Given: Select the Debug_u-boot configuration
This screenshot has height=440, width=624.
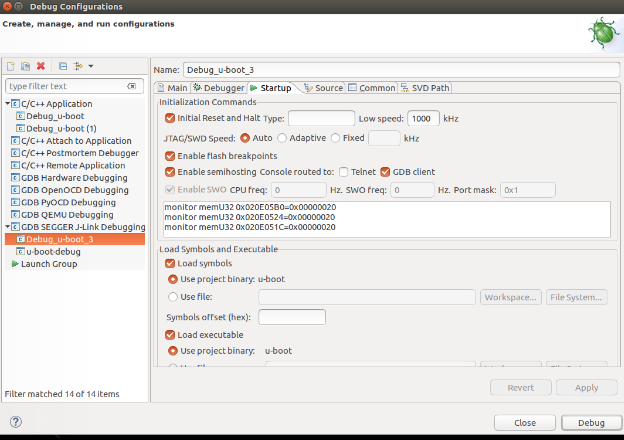Looking at the screenshot, I should [x=55, y=116].
